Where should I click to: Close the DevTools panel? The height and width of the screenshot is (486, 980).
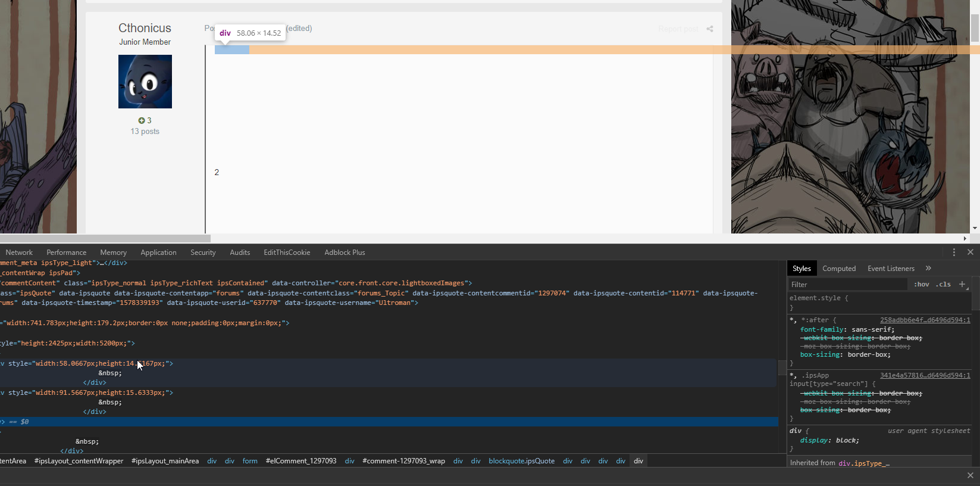pyautogui.click(x=970, y=253)
